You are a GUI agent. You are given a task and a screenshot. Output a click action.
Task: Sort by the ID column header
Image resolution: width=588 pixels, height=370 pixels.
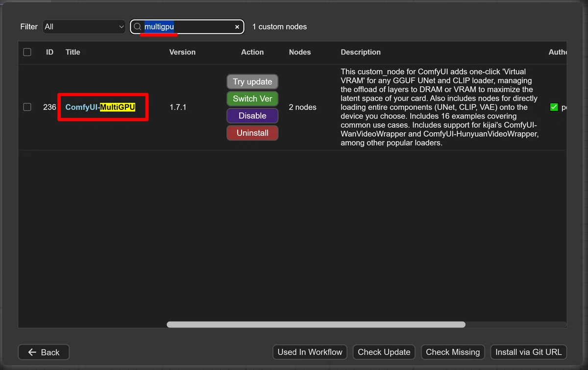point(49,52)
